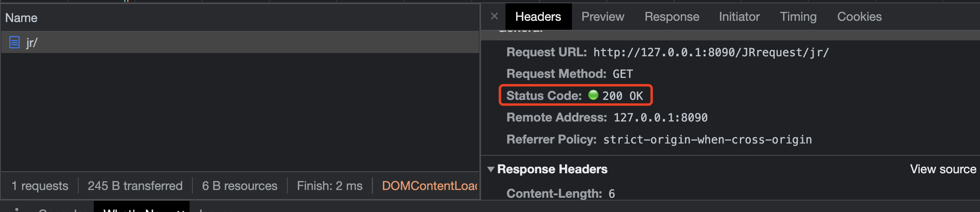
Task: Open the Preview tab
Action: pyautogui.click(x=603, y=17)
